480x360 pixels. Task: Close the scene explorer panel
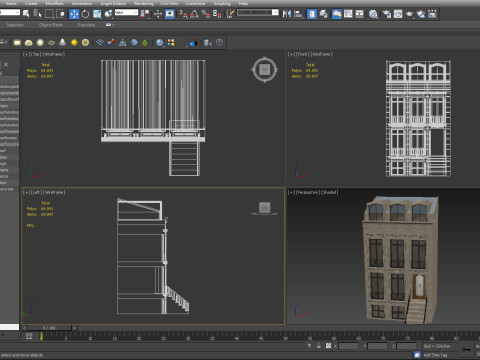pyautogui.click(x=6, y=64)
